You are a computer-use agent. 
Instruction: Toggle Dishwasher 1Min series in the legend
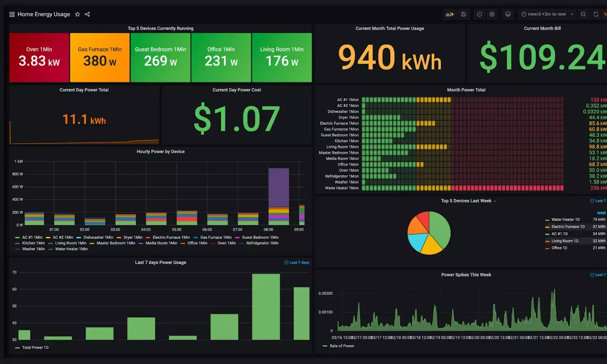click(x=98, y=237)
